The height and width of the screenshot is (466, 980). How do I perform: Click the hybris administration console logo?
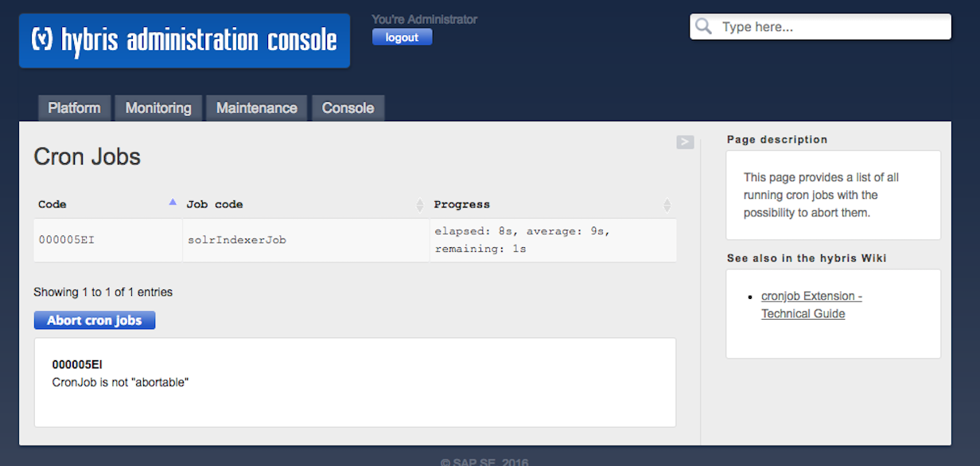(x=185, y=41)
